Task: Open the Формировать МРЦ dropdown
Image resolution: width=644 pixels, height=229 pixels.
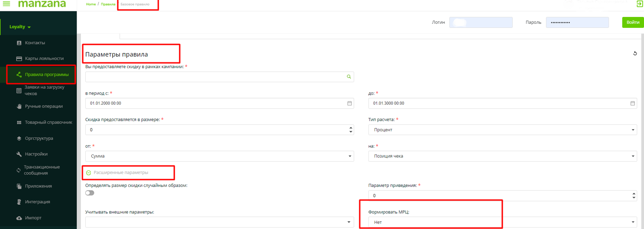Action: coord(502,222)
